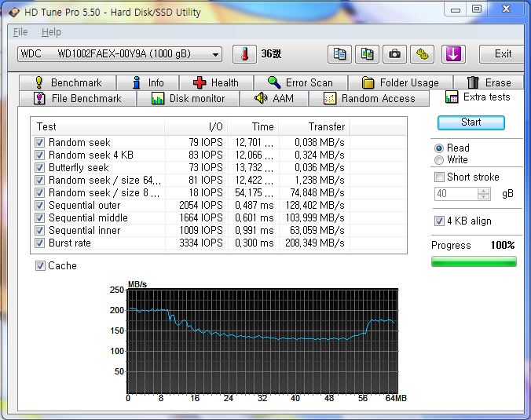Click the Start button
This screenshot has width=531, height=420.
tap(471, 122)
